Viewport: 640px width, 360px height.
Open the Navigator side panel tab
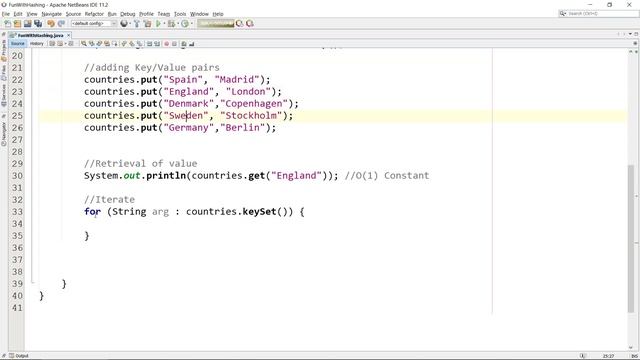click(4, 133)
